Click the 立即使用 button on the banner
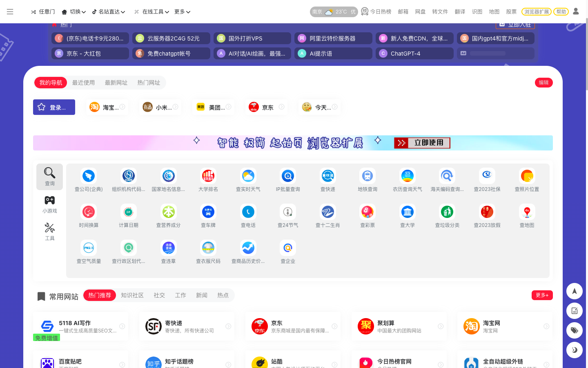588x368 pixels. point(422,143)
